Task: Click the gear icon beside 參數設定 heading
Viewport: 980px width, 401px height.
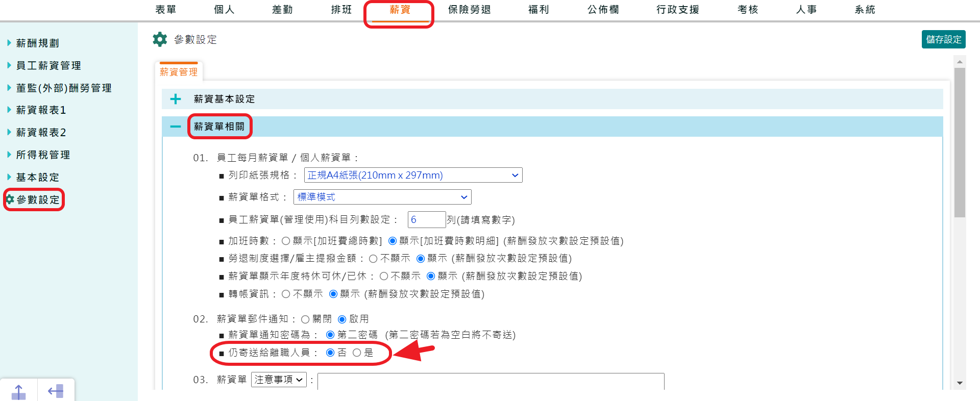Action: pyautogui.click(x=160, y=39)
